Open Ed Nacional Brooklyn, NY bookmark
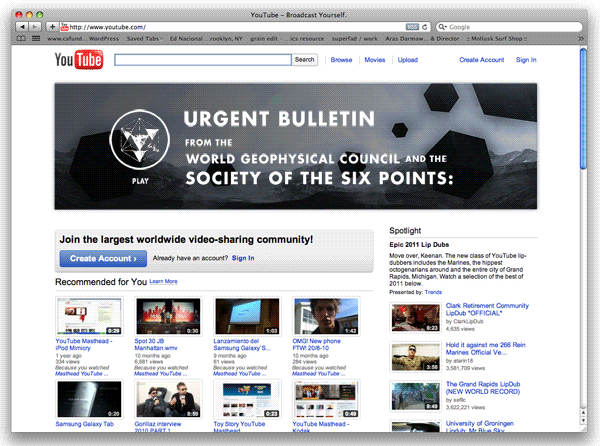This screenshot has width=600, height=446. click(x=206, y=39)
